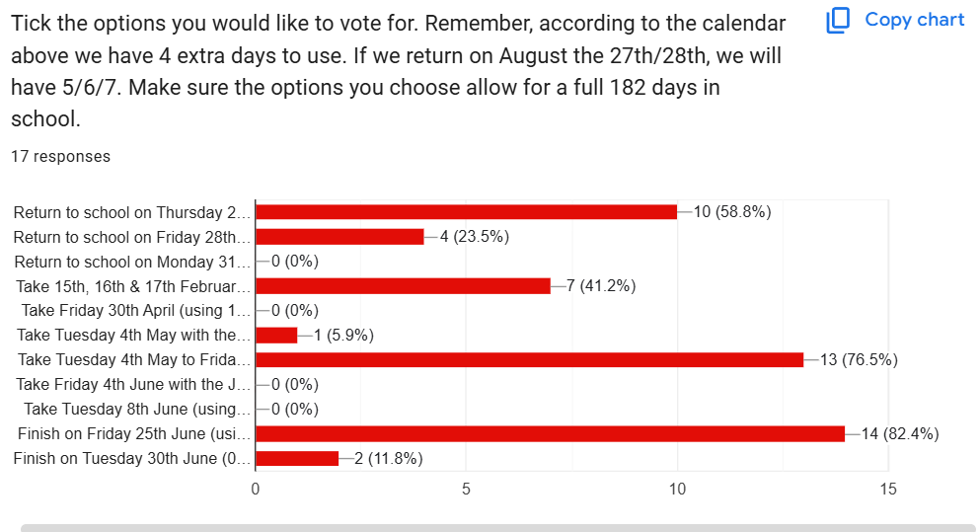Click the Copy chart icon
The width and height of the screenshot is (980, 532).
pyautogui.click(x=839, y=20)
